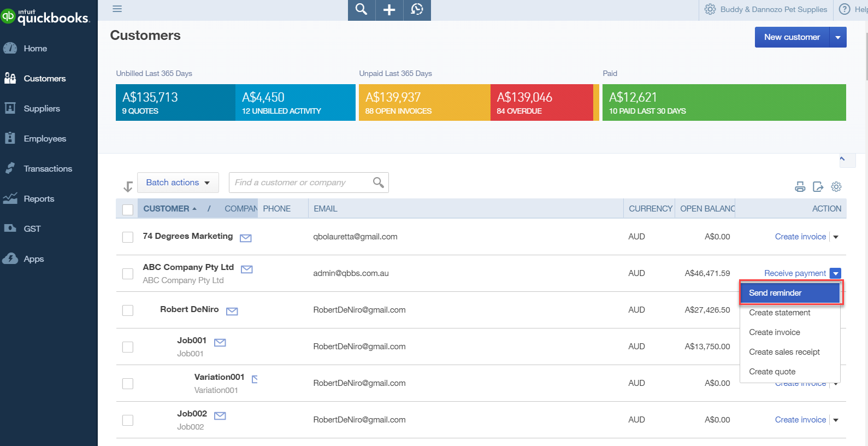Toggle the hamburger navigation menu

coord(117,9)
